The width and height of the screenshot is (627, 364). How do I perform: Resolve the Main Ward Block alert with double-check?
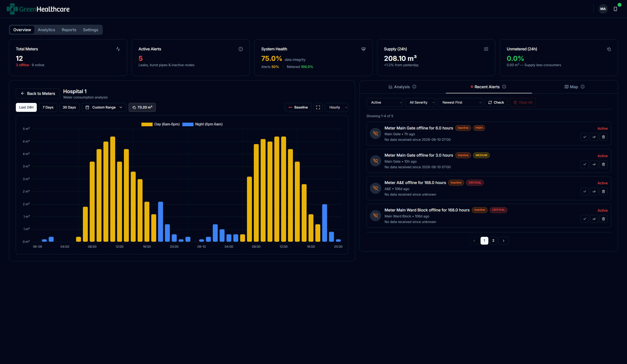(594, 219)
